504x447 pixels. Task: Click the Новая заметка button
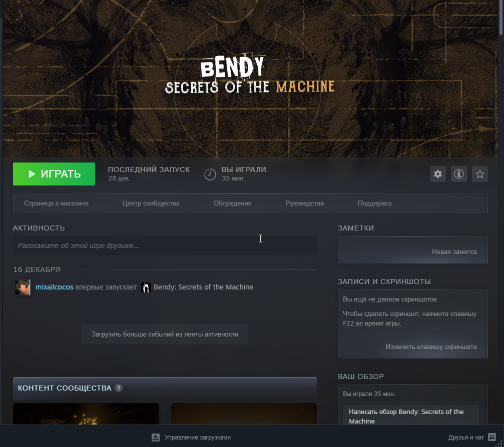tap(454, 252)
